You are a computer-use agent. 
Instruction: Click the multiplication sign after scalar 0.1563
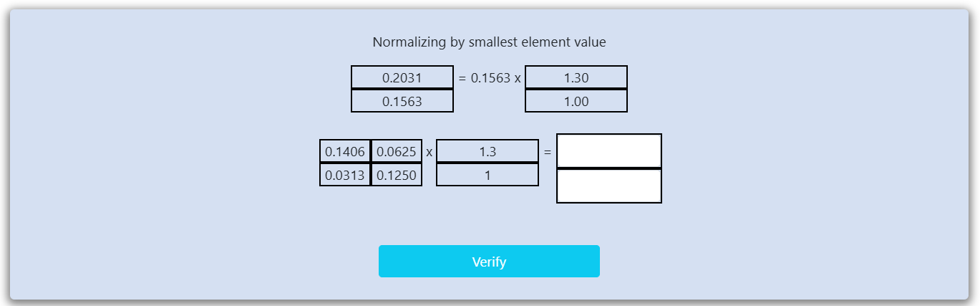(x=517, y=78)
